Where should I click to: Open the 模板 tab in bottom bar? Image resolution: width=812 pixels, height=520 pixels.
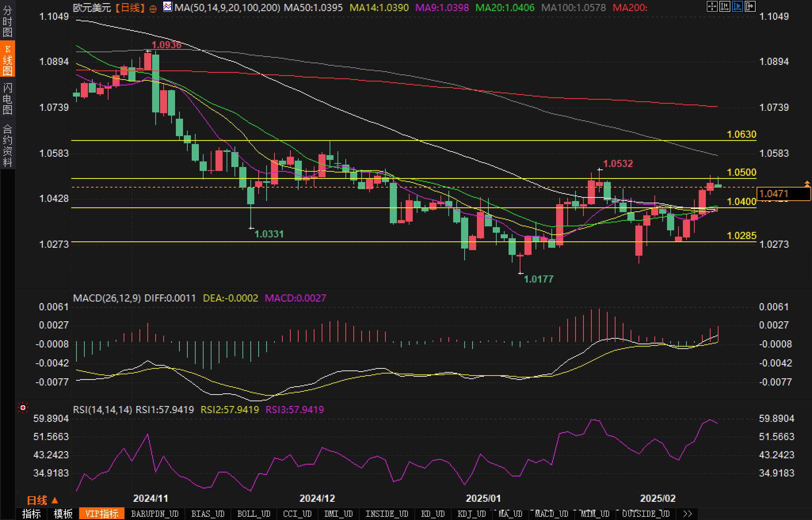(63, 514)
